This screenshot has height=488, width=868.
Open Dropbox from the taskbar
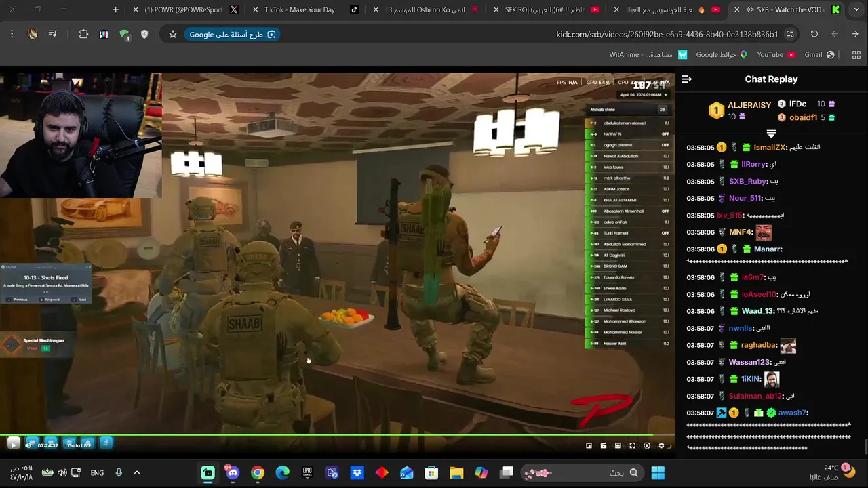(357, 472)
